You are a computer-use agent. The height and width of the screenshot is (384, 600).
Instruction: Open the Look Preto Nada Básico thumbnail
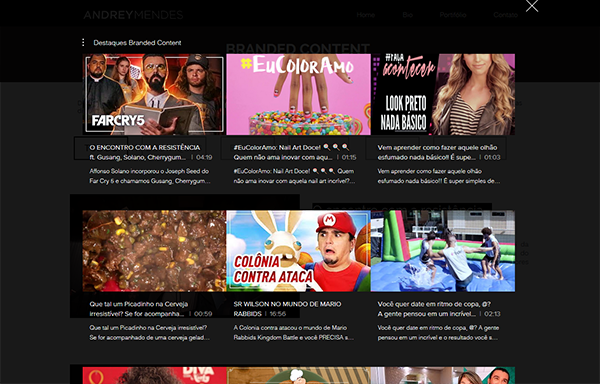pos(443,94)
